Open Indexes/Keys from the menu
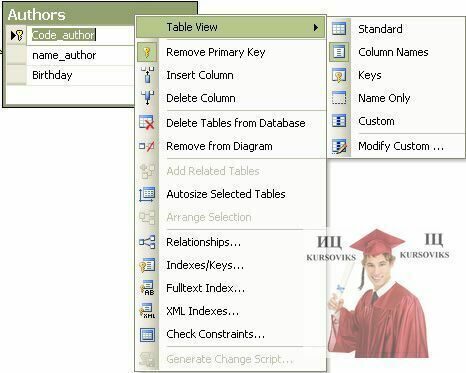 pos(231,265)
